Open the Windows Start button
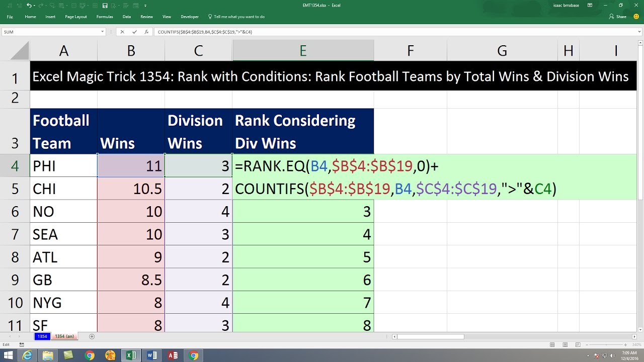The width and height of the screenshot is (644, 362). click(x=8, y=355)
